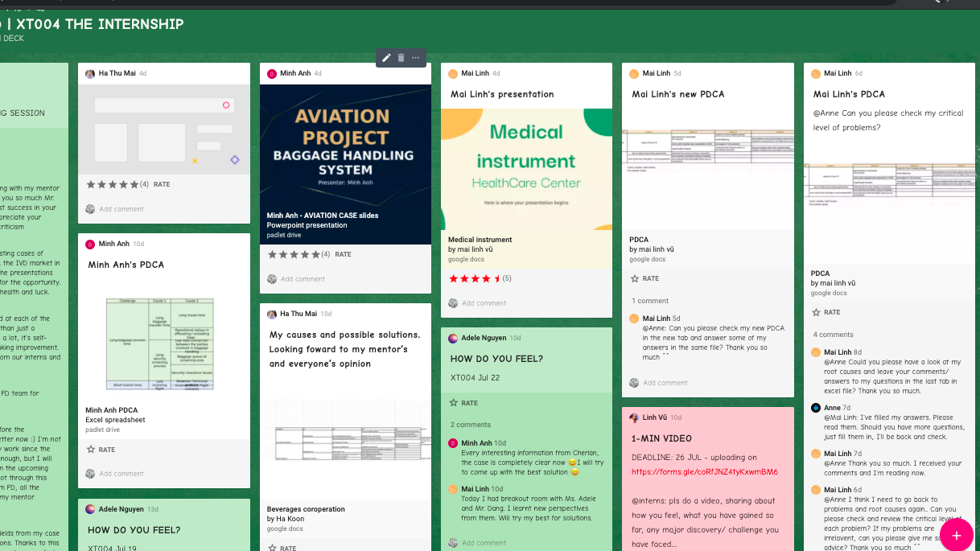This screenshot has height=551, width=980.
Task: Give five stars to Aviation Project slides
Action: 315,254
